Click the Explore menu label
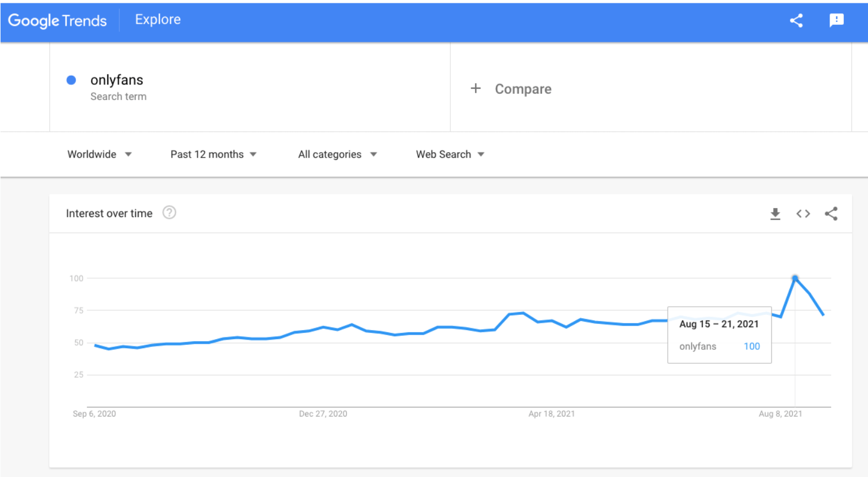This screenshot has height=477, width=868. point(158,19)
